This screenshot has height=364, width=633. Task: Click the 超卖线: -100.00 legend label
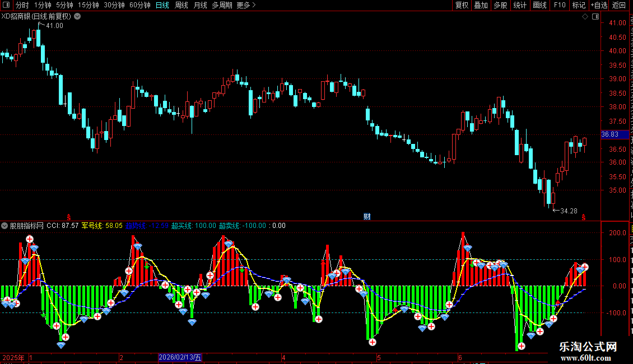(x=243, y=226)
